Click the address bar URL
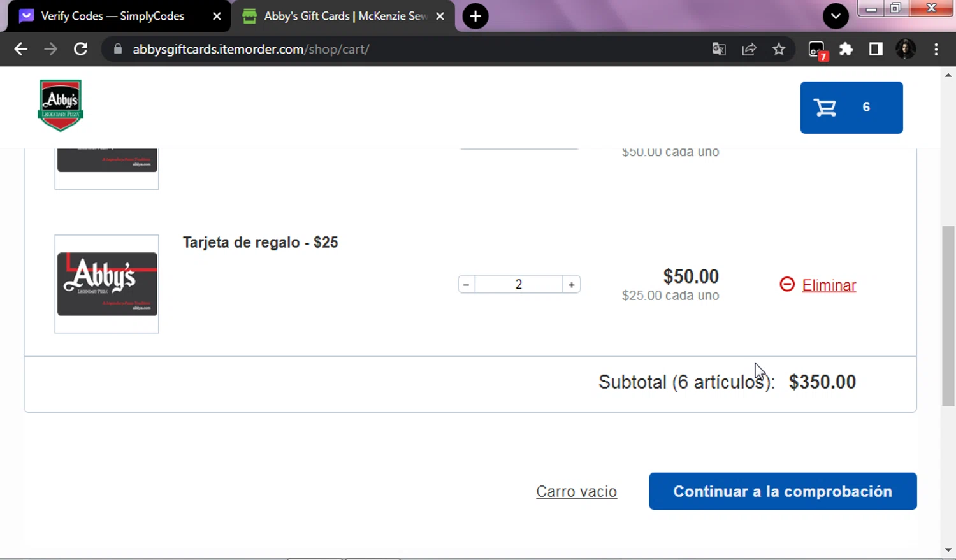The width and height of the screenshot is (956, 560). [250, 49]
